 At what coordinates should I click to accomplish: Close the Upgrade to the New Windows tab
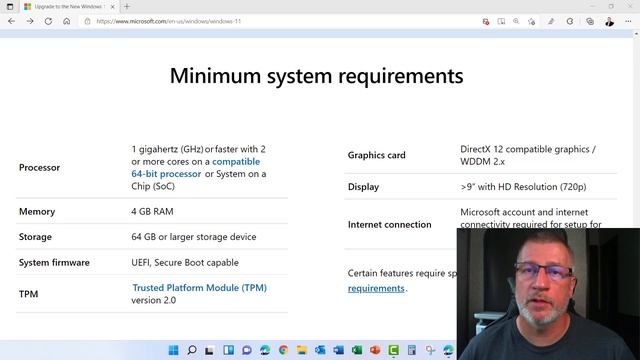pyautogui.click(x=113, y=7)
